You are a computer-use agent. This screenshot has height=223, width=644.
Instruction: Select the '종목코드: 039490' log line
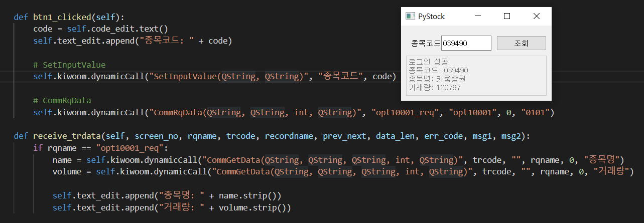pos(439,70)
